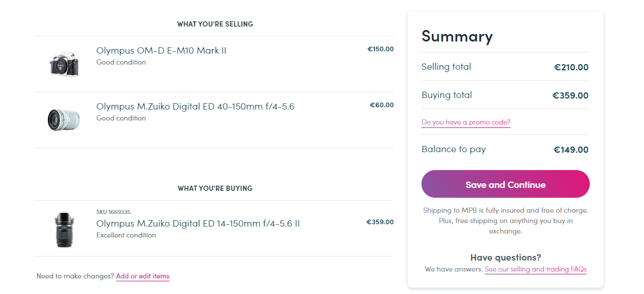The width and height of the screenshot is (644, 294).
Task: Click the Summary heading
Action: coord(457,36)
